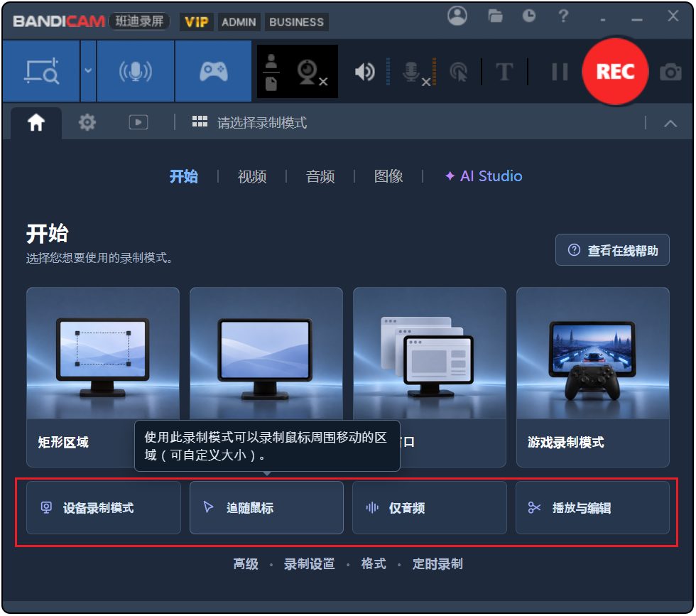Choose the 游戏录制模式 card
Screen dimensions: 696x616
[593, 377]
